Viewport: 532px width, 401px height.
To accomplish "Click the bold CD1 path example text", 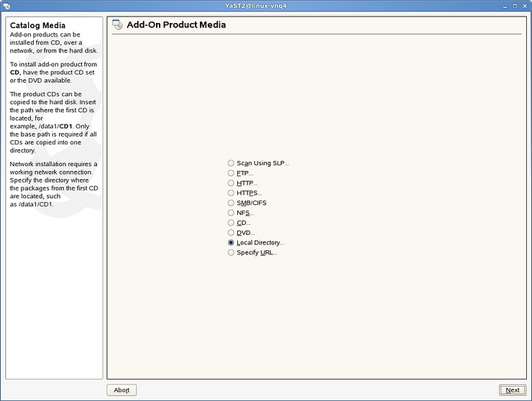I will [x=66, y=126].
